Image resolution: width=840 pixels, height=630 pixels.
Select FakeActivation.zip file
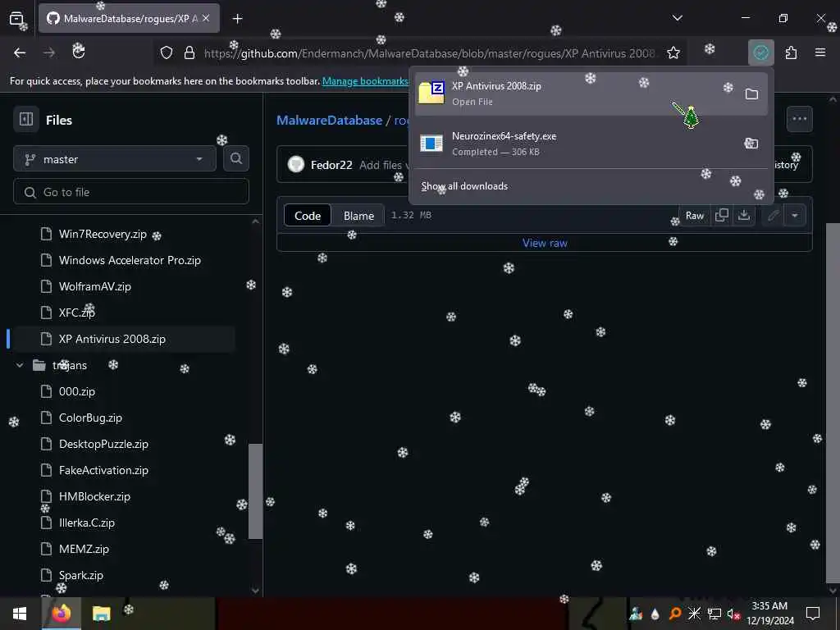click(103, 470)
